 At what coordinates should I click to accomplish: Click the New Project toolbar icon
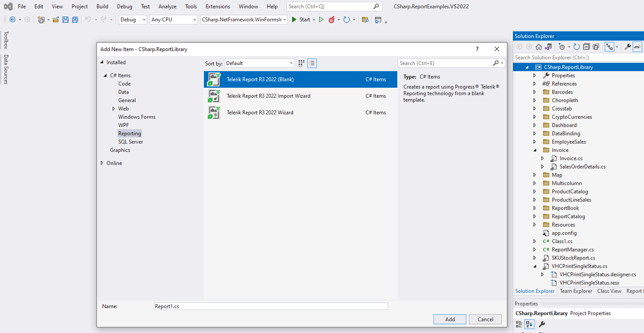pyautogui.click(x=41, y=19)
